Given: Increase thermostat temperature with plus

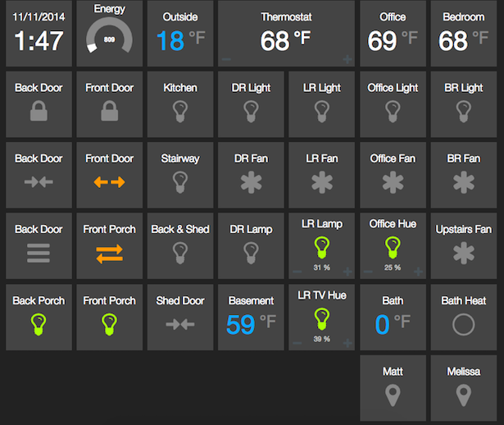Looking at the screenshot, I should tap(347, 59).
